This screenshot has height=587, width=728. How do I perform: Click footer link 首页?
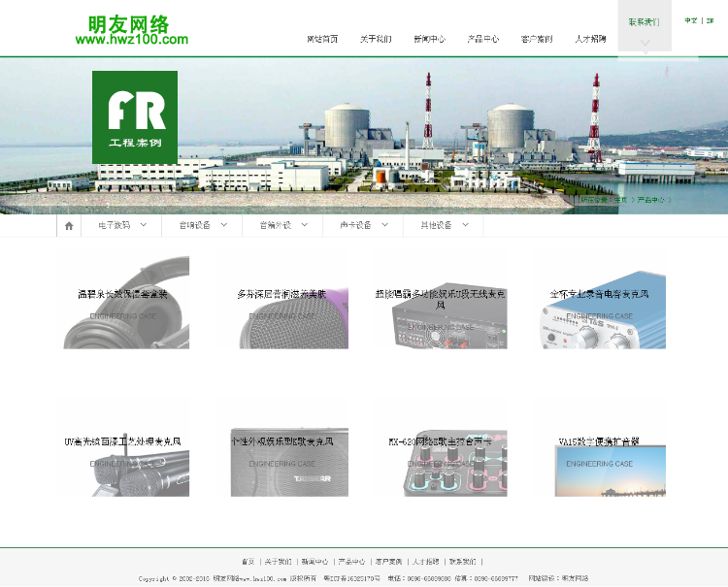pyautogui.click(x=248, y=562)
